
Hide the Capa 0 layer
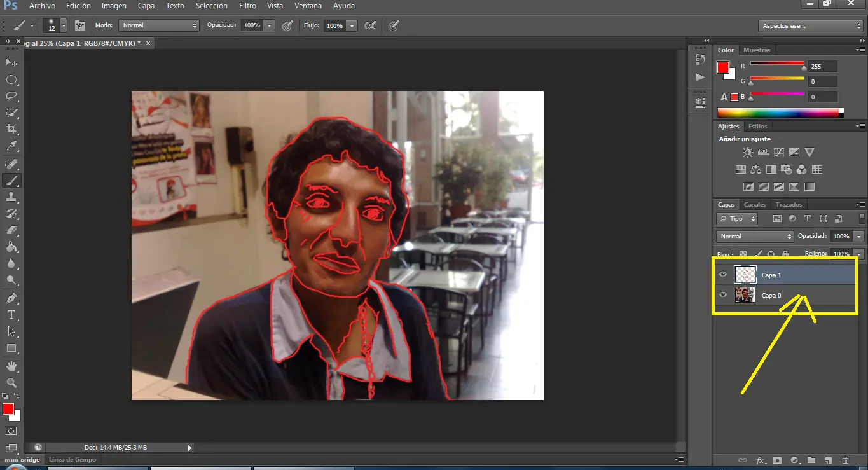723,294
